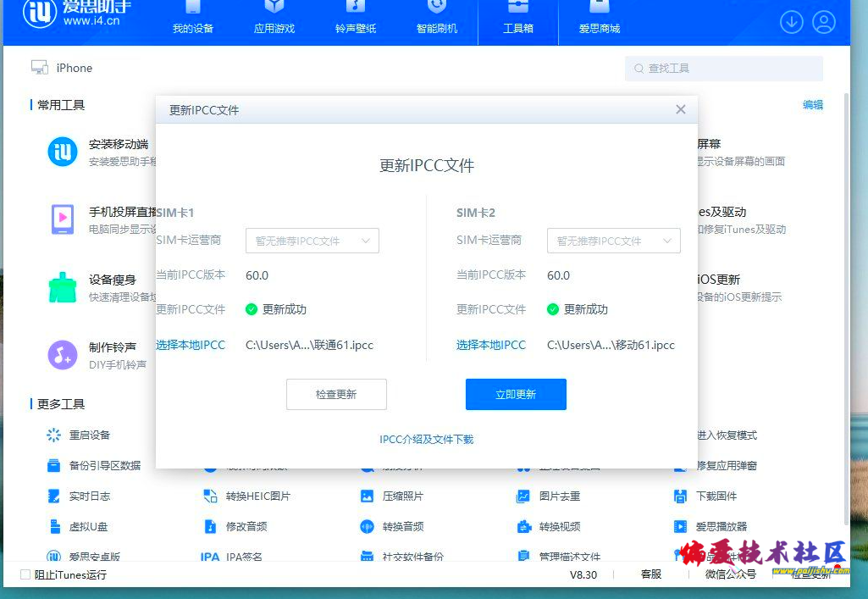The height and width of the screenshot is (599, 868).
Task: Open the IPCC介绍及文件下载 link
Action: (x=426, y=439)
